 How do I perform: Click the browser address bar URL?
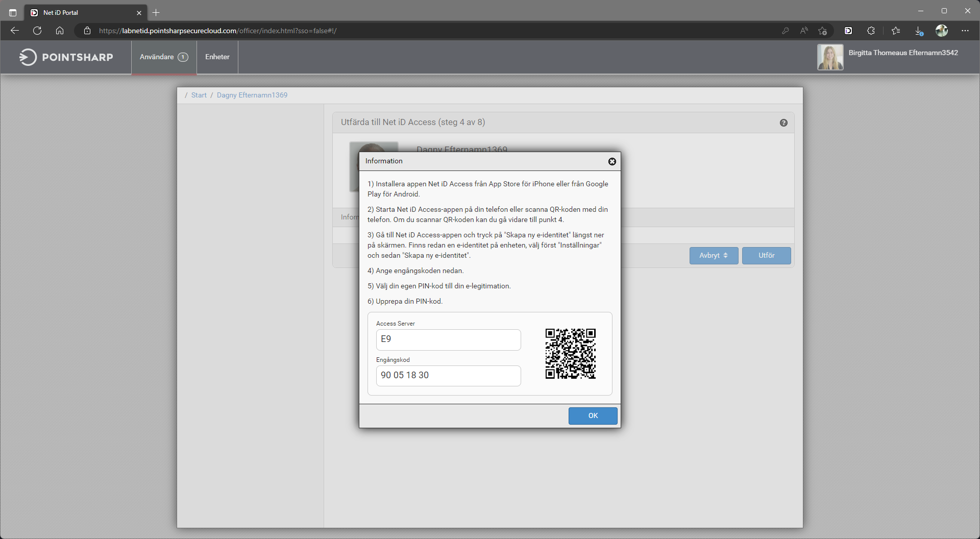click(217, 31)
